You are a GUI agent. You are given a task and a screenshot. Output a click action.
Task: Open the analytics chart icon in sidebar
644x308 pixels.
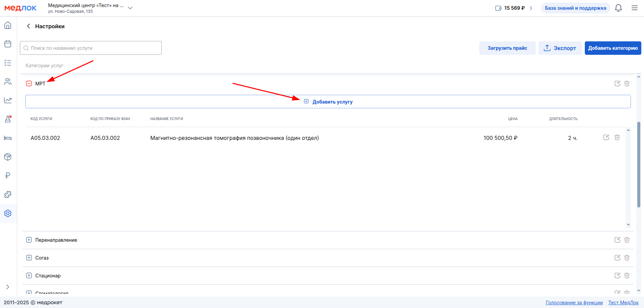pyautogui.click(x=8, y=100)
